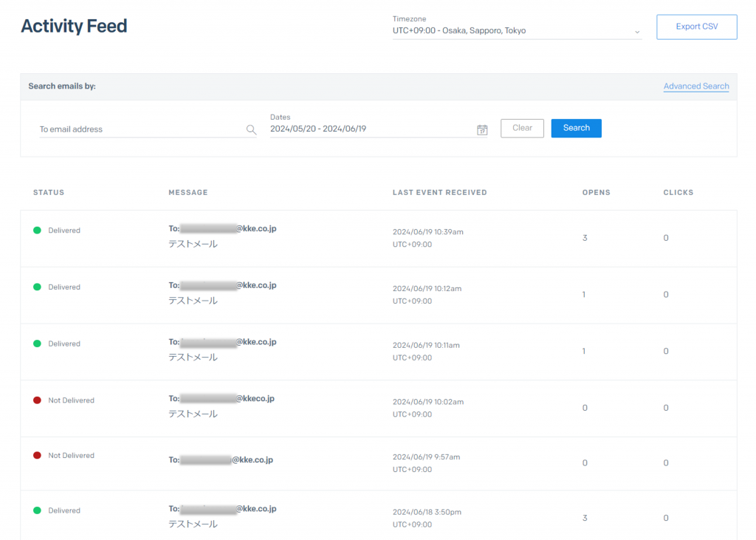Click green status dot of 10:11am email
The height and width of the screenshot is (540, 756).
(37, 344)
